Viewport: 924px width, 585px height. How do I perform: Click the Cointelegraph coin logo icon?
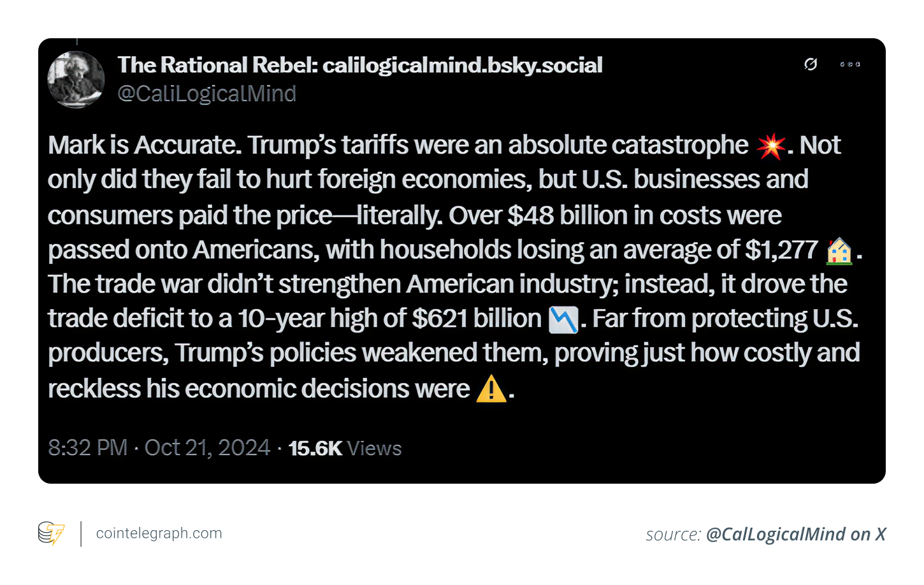tap(51, 533)
